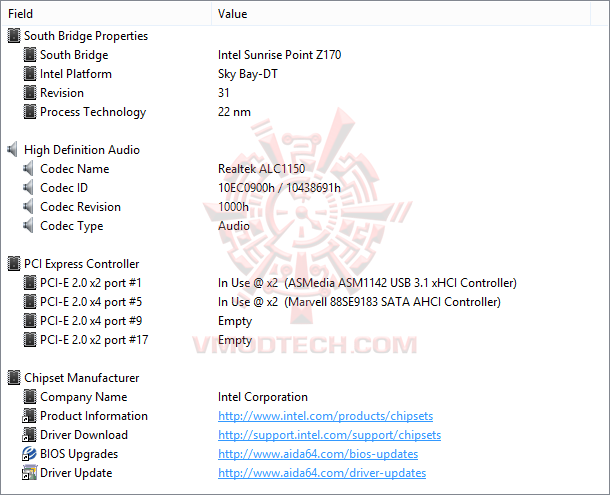This screenshot has height=495, width=610.
Task: Click the chip icon for PCI-E port #1
Action: click(x=30, y=283)
